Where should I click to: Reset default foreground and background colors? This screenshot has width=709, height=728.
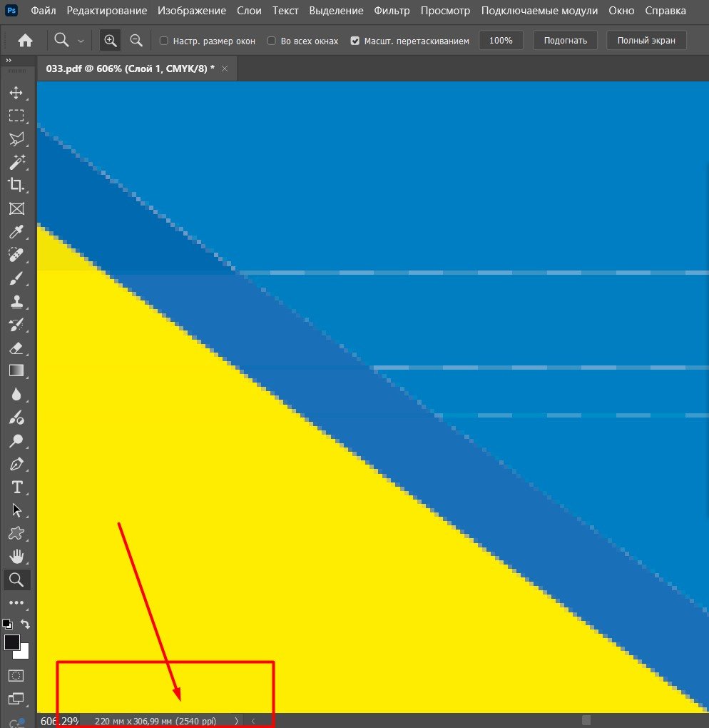point(7,625)
